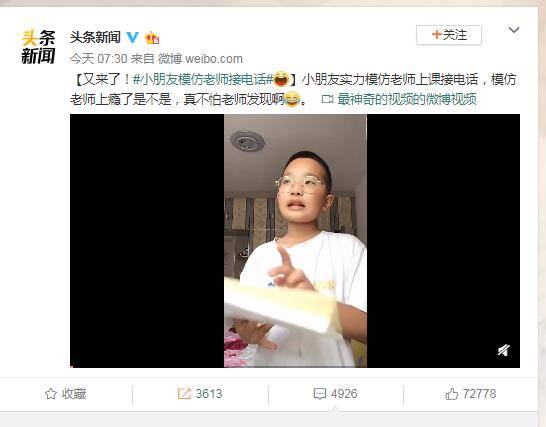Image resolution: width=546 pixels, height=427 pixels.
Task: Follow 头条新闻 with the +关注 button
Action: point(449,35)
